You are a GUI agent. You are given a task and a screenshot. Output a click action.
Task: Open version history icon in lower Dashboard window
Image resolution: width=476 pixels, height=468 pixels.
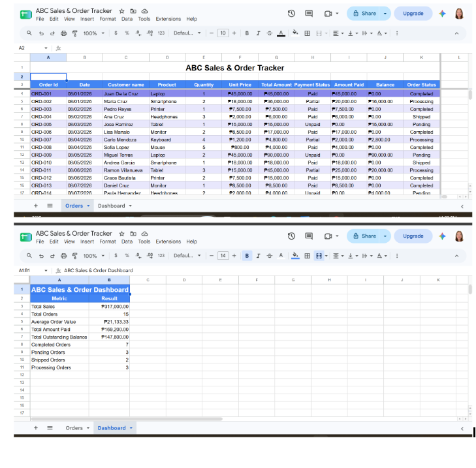(291, 236)
